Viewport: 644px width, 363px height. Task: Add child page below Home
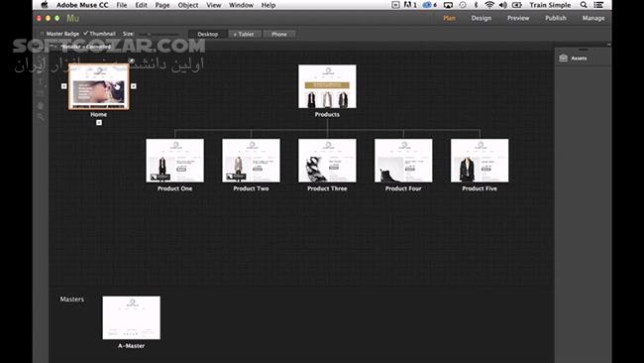coord(99,123)
